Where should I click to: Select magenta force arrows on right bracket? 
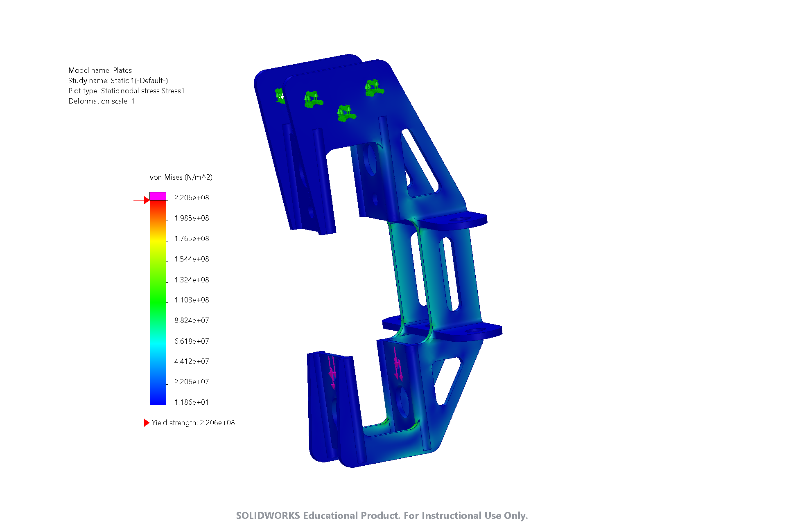tap(397, 364)
